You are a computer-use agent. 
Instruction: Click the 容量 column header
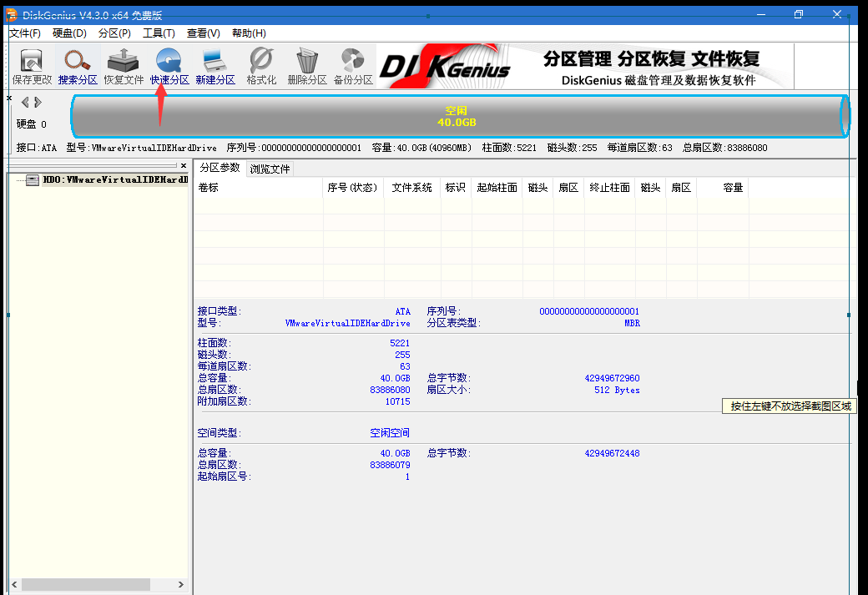pyautogui.click(x=723, y=188)
